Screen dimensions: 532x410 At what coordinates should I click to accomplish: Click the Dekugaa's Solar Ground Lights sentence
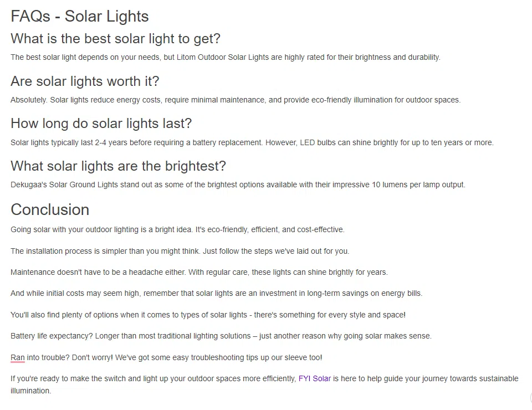(x=238, y=185)
